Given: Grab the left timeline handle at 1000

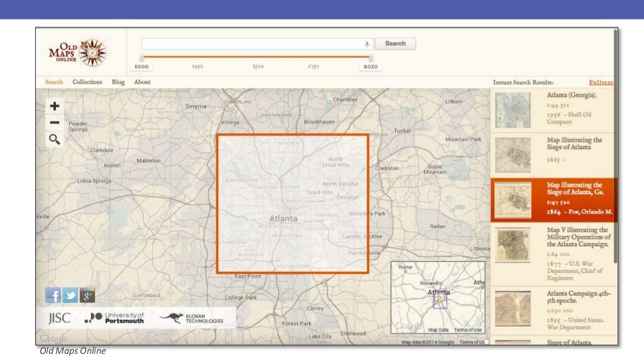Looking at the screenshot, I should (x=142, y=58).
